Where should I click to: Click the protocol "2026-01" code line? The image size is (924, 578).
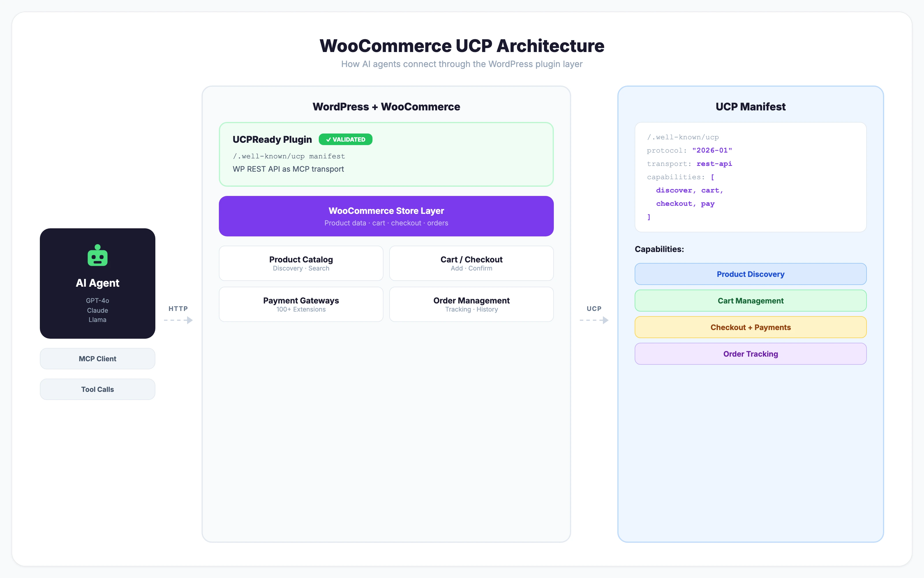[x=689, y=150]
